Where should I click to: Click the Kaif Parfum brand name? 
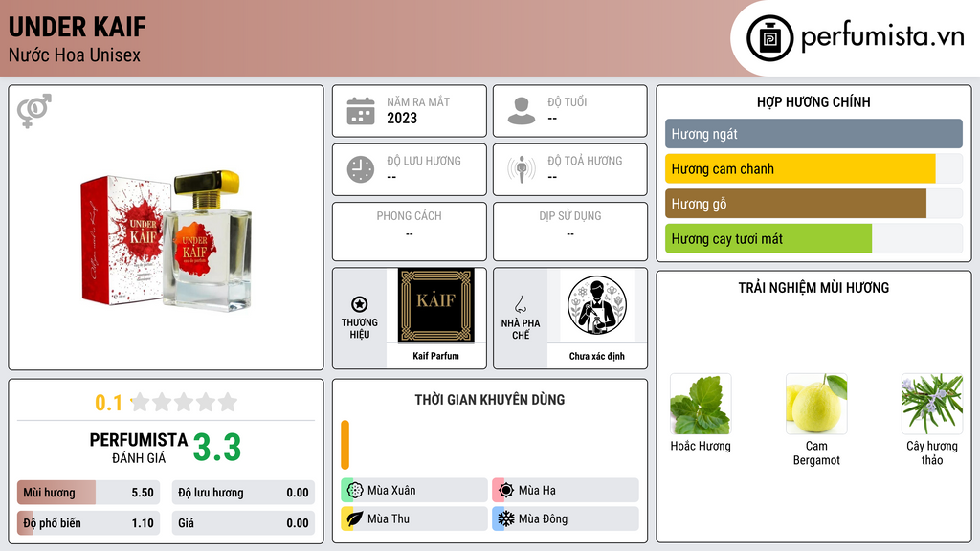coord(435,356)
